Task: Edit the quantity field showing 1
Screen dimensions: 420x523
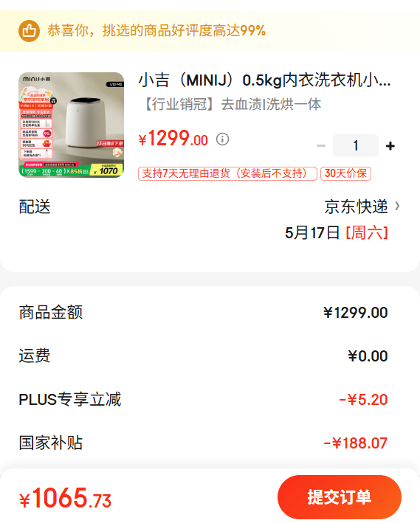Action: 356,146
